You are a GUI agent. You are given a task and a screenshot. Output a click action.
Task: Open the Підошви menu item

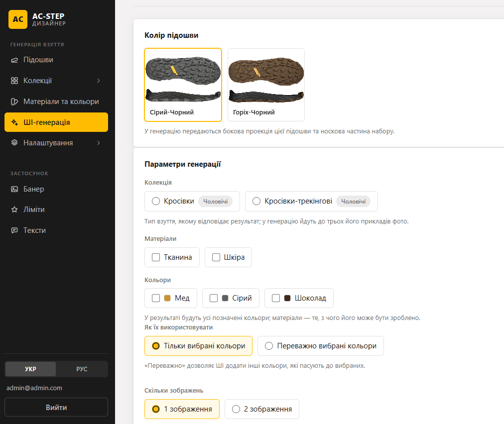pos(56,60)
